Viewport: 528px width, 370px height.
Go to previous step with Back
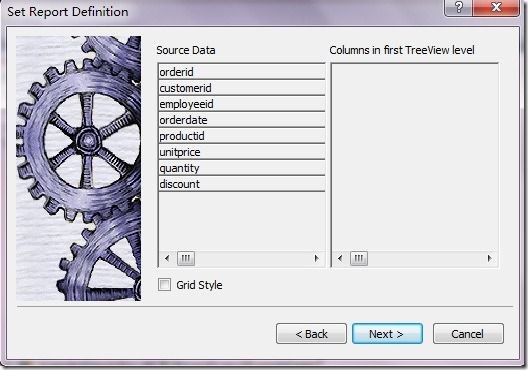pyautogui.click(x=311, y=334)
